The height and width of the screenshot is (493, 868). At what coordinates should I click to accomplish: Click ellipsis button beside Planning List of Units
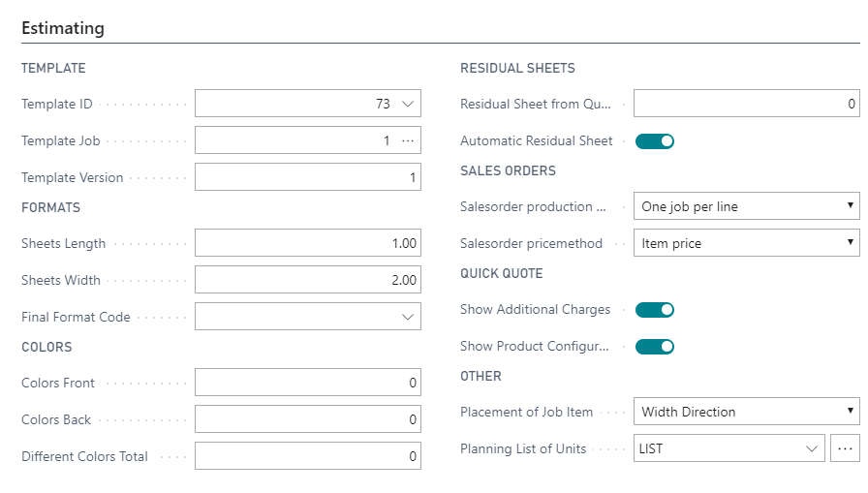pos(845,448)
